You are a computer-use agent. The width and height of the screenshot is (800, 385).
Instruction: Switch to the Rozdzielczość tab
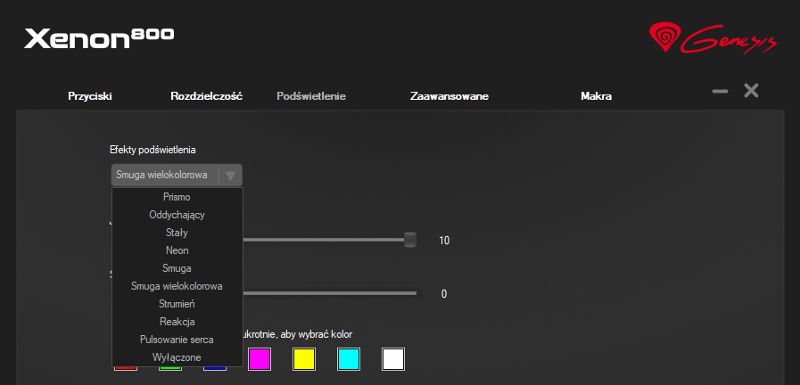point(207,96)
